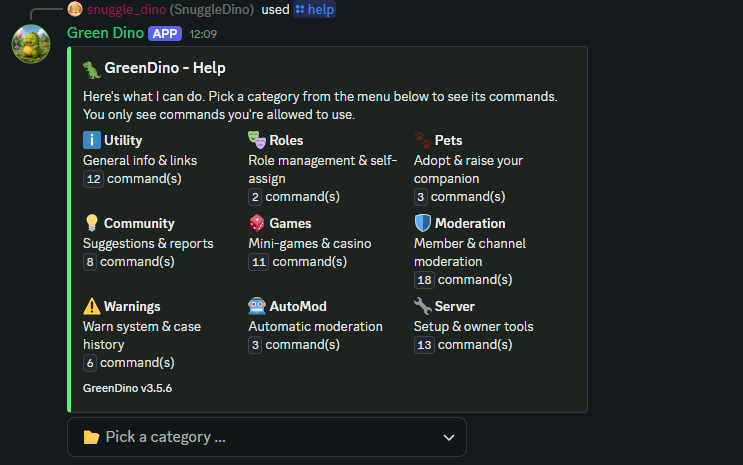Click the Moderation blue shield icon
743x465 pixels.
423,223
